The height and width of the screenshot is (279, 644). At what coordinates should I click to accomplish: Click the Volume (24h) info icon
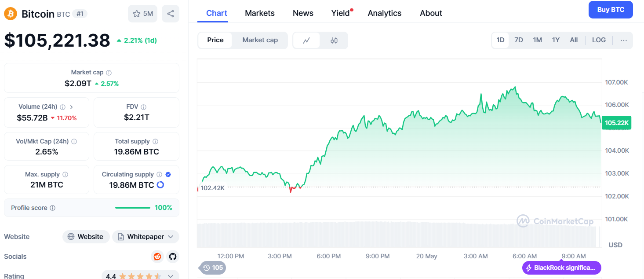coord(62,107)
